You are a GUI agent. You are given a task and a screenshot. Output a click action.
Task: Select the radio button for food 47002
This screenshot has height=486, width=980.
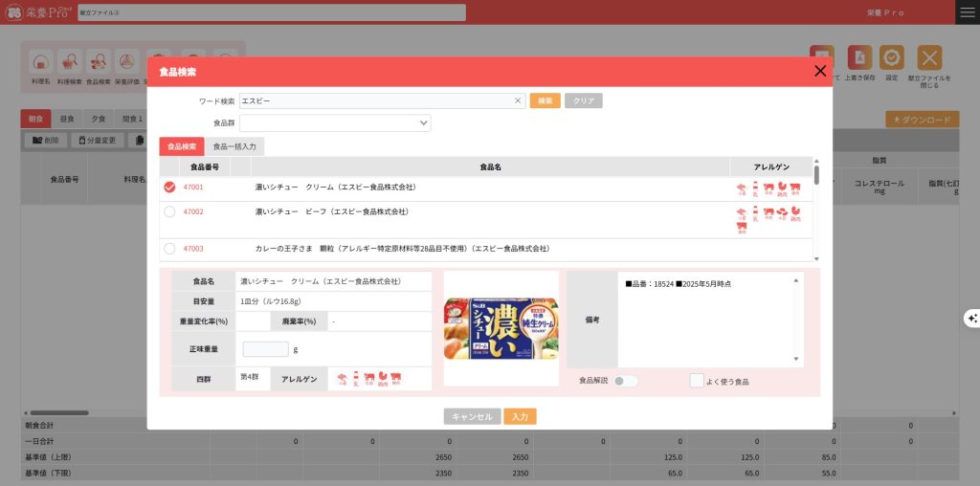pos(169,211)
